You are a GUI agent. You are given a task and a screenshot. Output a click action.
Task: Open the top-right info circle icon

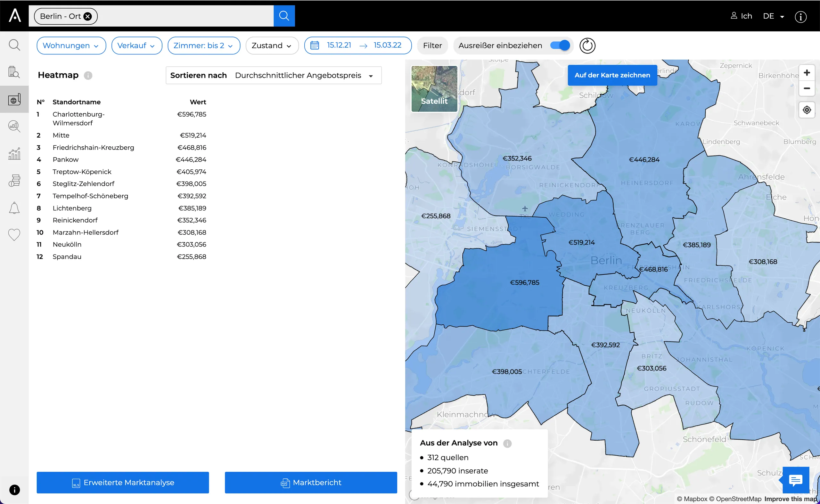pos(801,16)
